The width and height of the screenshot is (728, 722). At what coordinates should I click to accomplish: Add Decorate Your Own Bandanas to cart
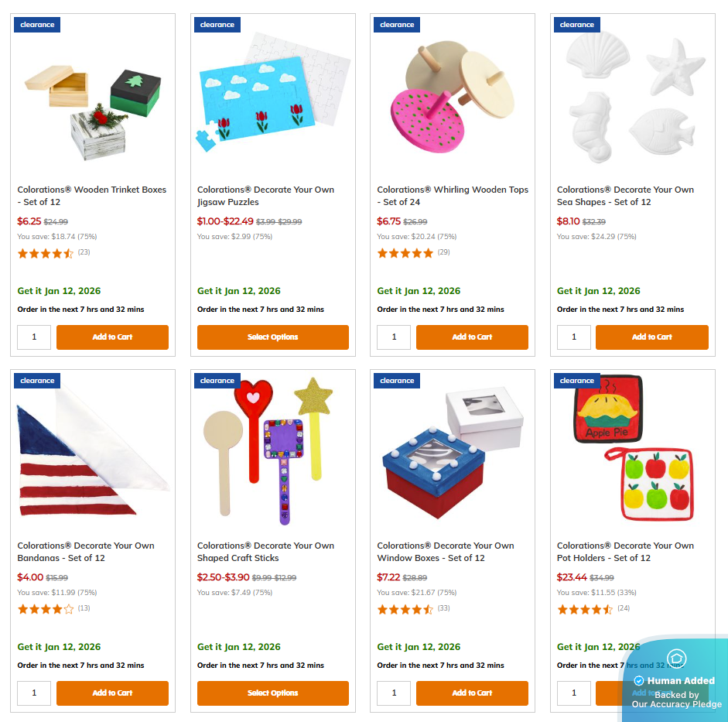(112, 693)
